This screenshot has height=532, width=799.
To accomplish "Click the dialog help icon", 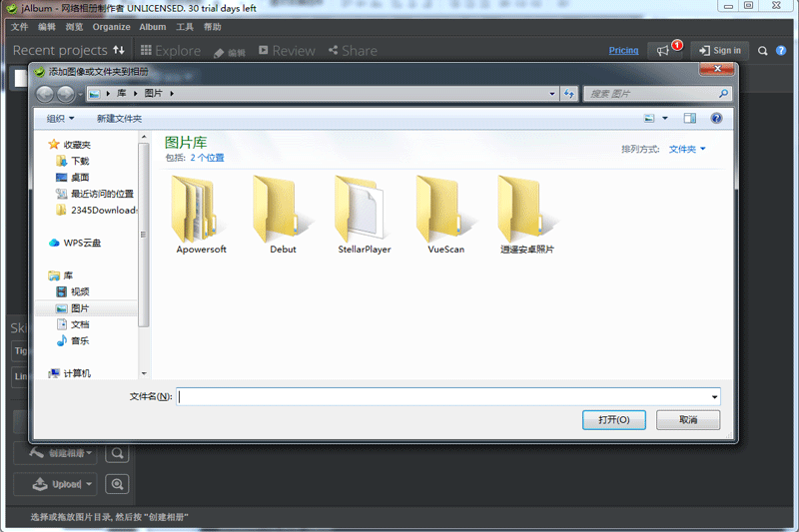I will click(x=716, y=118).
